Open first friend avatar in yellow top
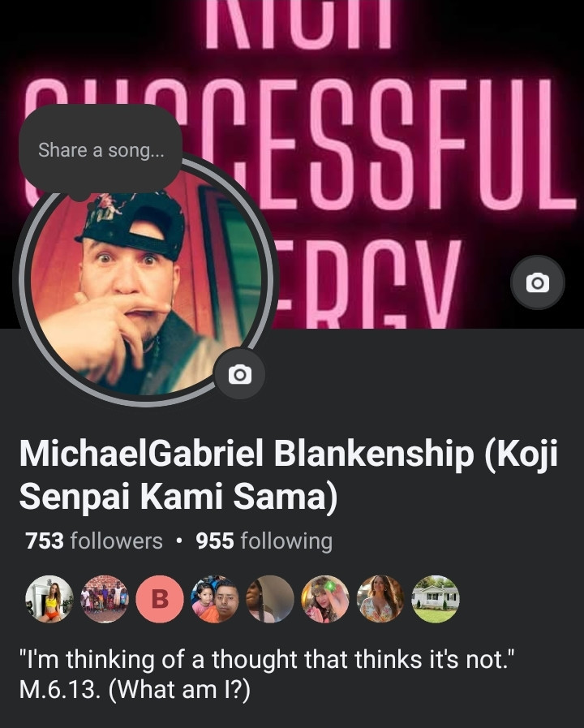This screenshot has width=584, height=728. [49, 599]
